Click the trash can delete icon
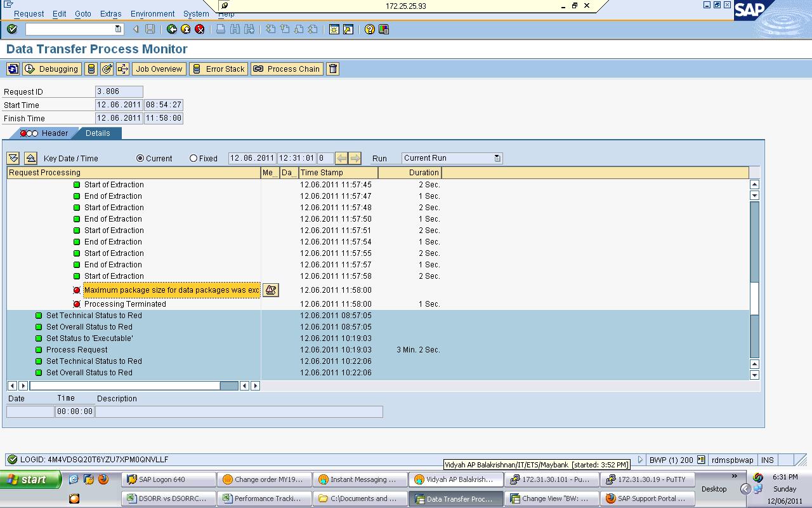 (x=332, y=69)
